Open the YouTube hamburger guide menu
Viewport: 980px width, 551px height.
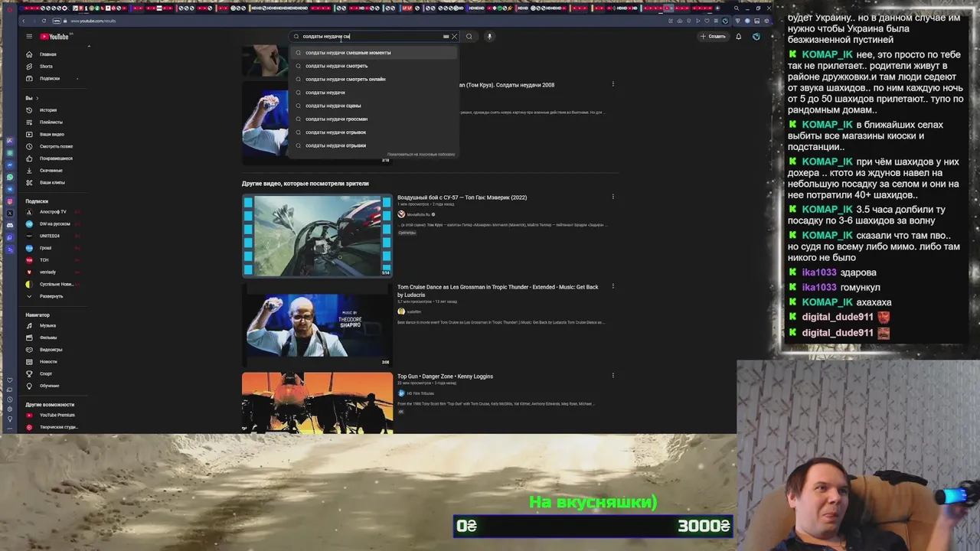29,36
